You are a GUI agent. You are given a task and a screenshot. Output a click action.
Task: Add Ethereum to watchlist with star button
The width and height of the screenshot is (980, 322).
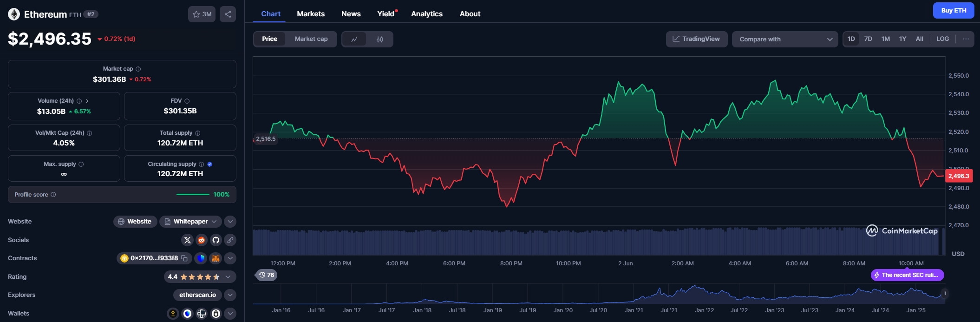tap(202, 14)
